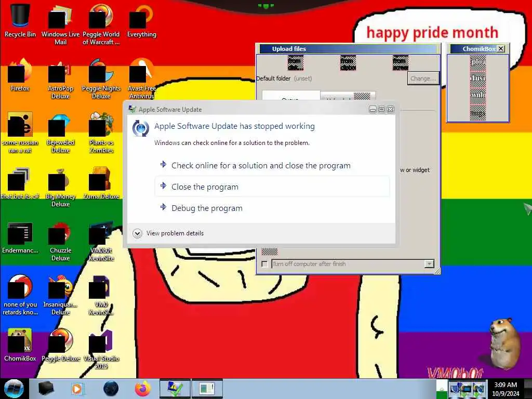Select the 'some russian ran a rat' icon

(20, 132)
